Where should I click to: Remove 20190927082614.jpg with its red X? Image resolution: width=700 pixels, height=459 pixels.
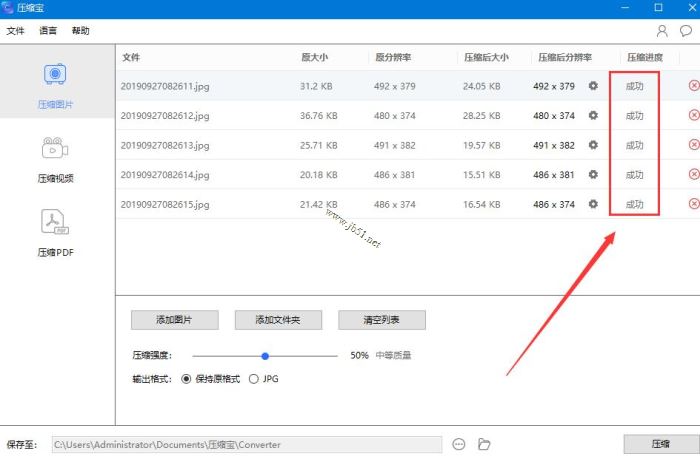694,174
